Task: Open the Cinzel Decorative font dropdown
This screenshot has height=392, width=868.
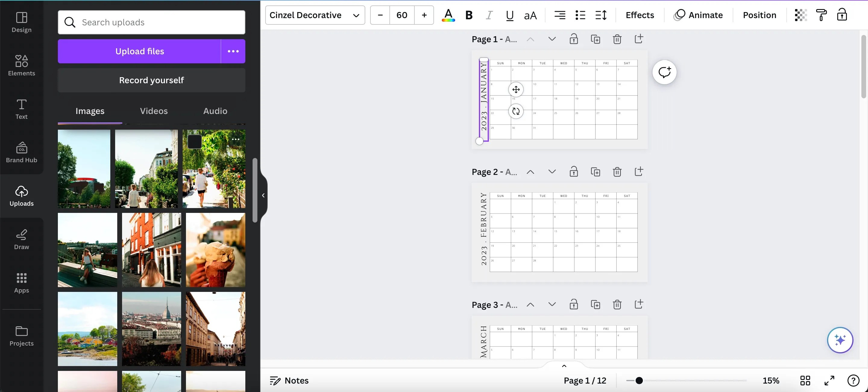Action: (x=315, y=15)
